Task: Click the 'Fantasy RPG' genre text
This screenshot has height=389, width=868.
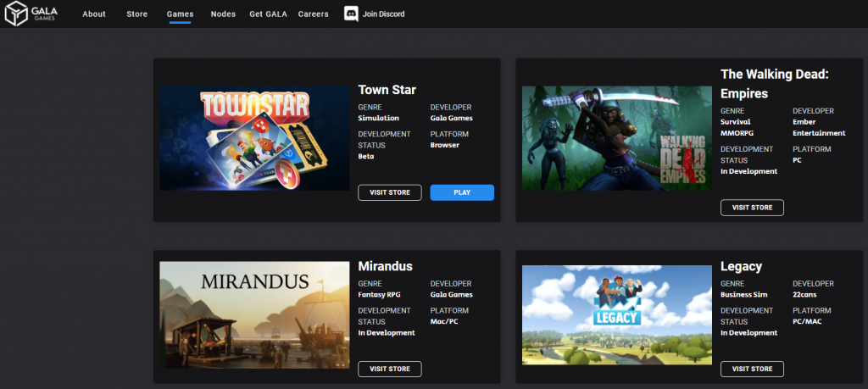Action: point(380,294)
